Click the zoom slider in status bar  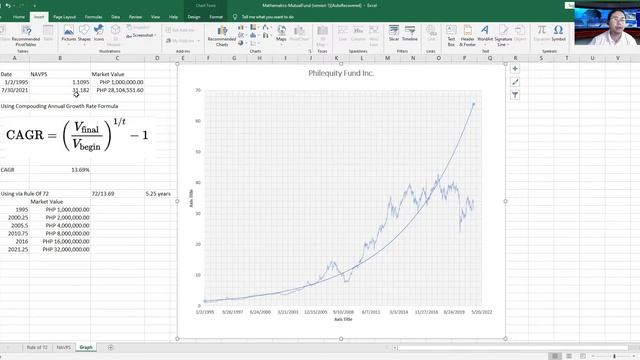614,356
